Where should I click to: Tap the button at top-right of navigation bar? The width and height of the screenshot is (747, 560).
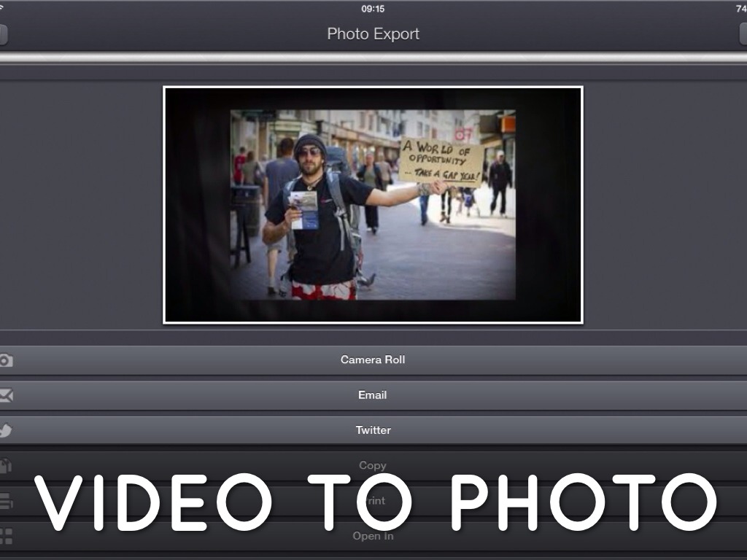coord(743,34)
